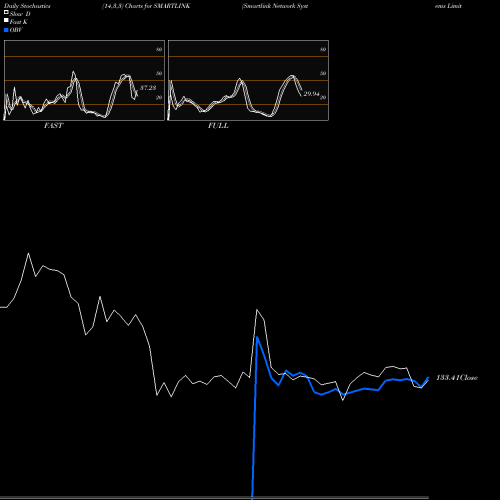Click the Fast K legend text
Image resolution: width=500 pixels, height=500 pixels.
click(x=18, y=22)
